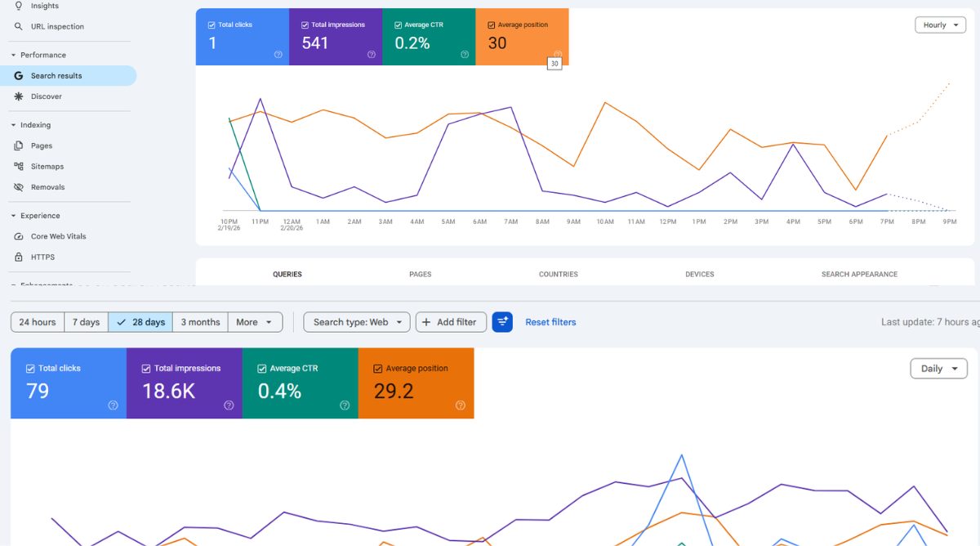The height and width of the screenshot is (546, 980).
Task: Switch to the QUERIES tab
Action: tap(287, 275)
